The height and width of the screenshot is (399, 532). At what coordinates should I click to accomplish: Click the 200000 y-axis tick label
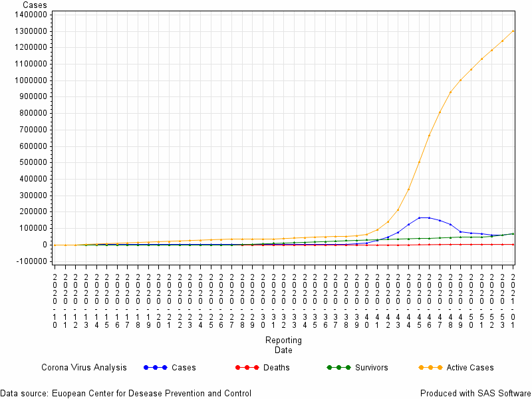[33, 211]
